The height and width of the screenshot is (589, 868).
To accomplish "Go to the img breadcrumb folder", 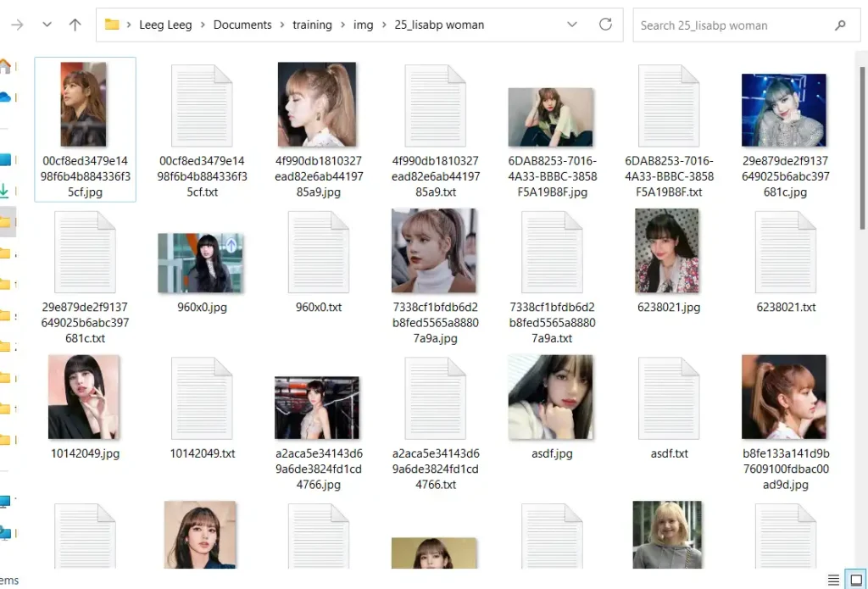I will point(362,25).
